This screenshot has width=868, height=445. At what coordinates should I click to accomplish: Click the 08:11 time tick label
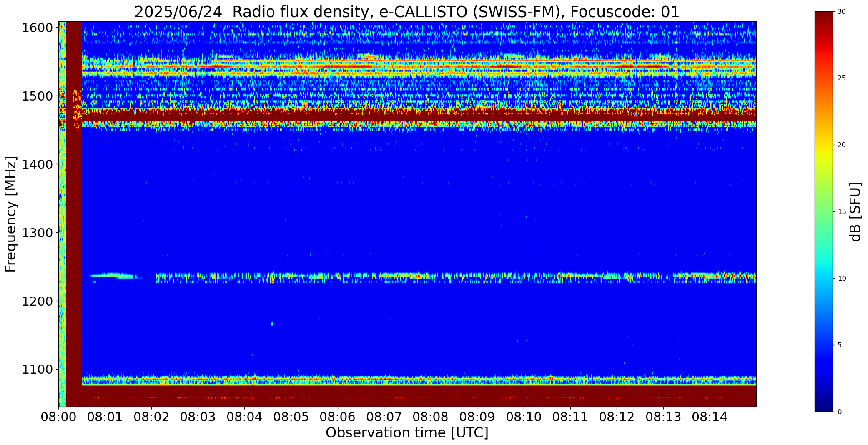[x=570, y=417]
